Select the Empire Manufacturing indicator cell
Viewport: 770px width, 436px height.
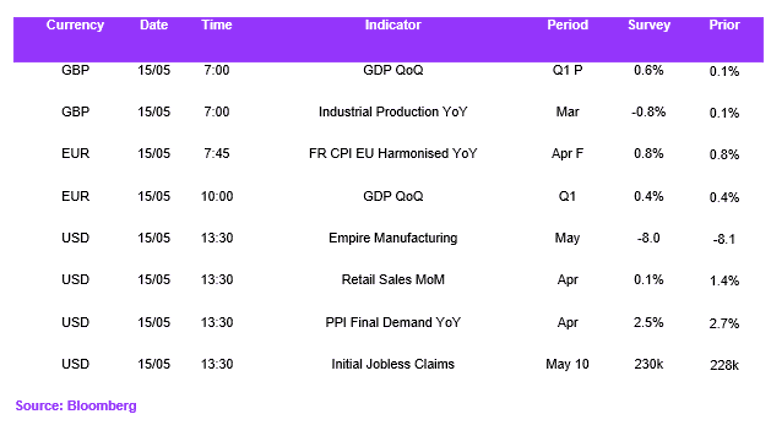393,238
